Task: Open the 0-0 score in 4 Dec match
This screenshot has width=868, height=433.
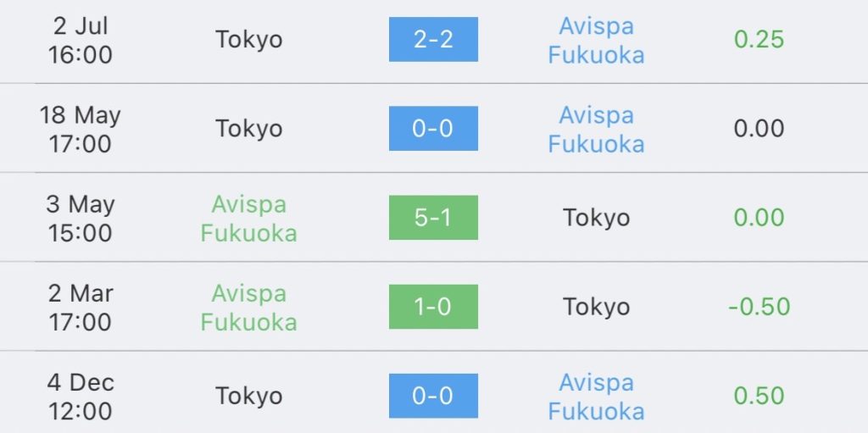Action: [x=433, y=396]
